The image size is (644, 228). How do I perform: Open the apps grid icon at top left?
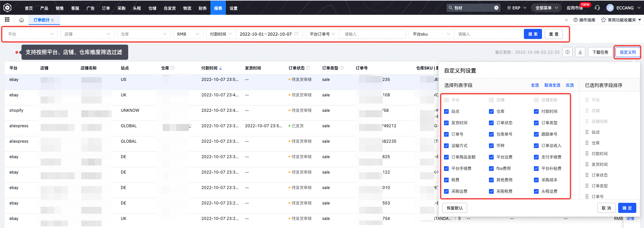click(7, 20)
